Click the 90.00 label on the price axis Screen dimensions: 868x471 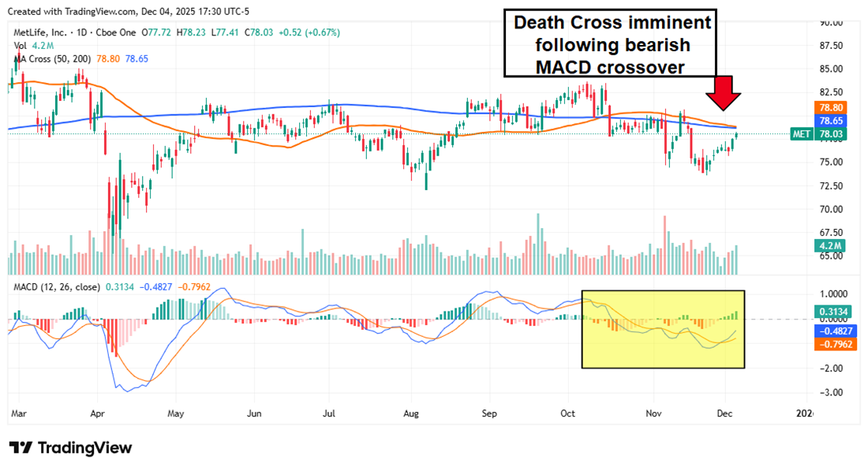coord(831,23)
